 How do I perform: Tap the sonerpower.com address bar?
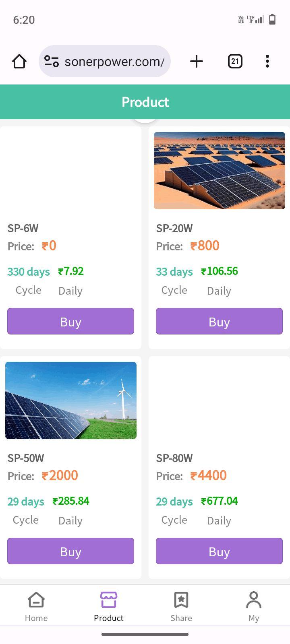click(114, 62)
